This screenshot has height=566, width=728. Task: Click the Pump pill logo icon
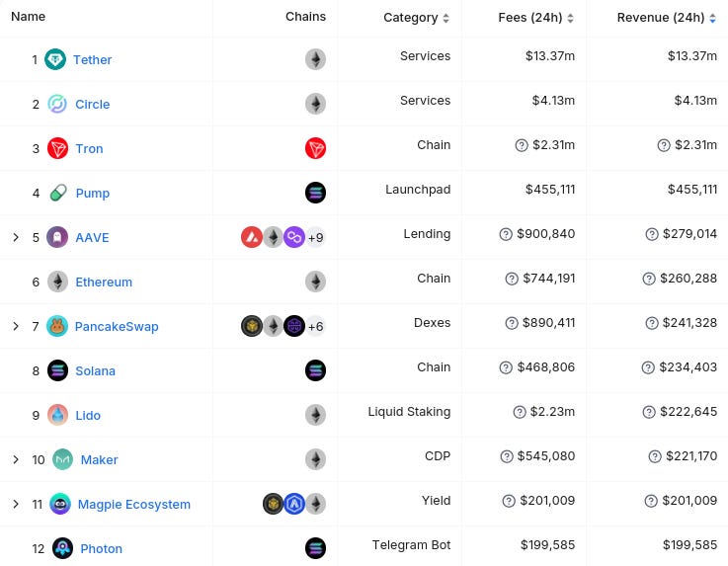(x=58, y=193)
